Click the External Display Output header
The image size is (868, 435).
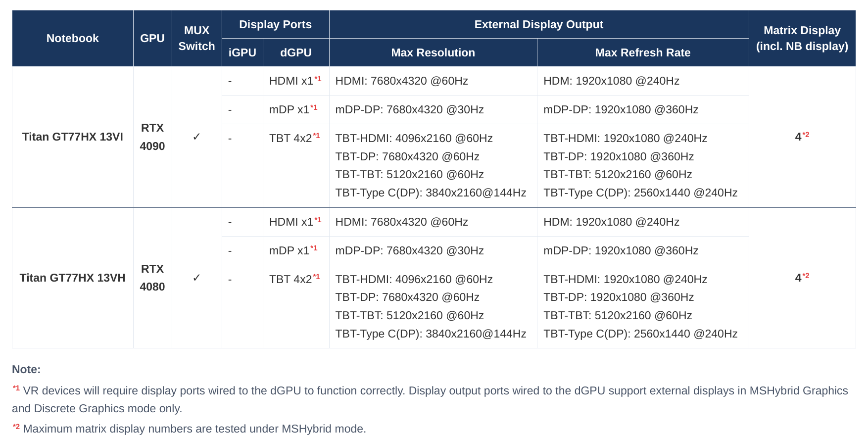click(538, 24)
